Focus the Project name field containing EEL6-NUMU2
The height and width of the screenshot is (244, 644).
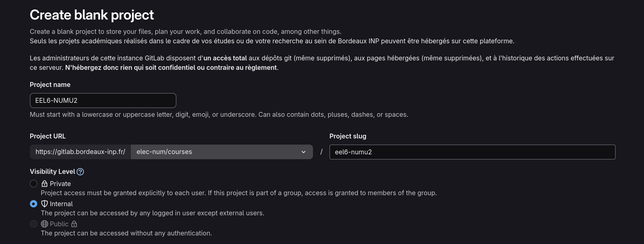(103, 100)
